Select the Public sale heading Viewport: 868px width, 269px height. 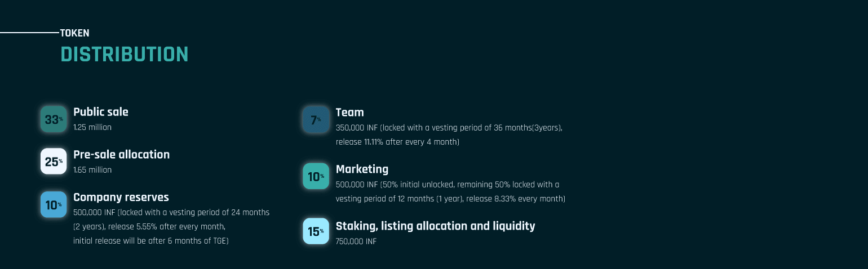click(101, 112)
